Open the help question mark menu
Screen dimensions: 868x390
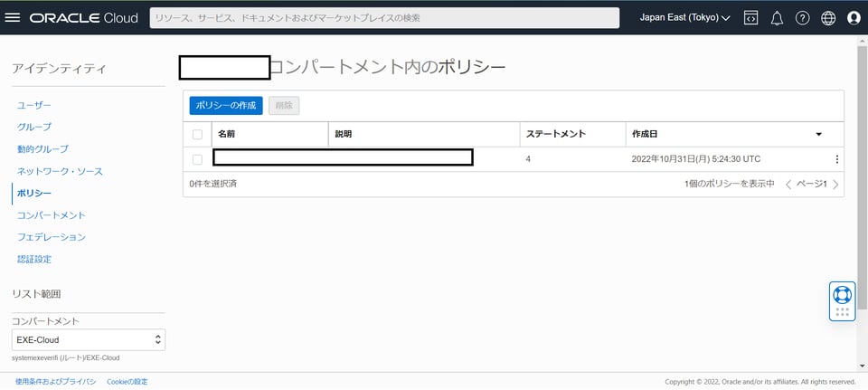click(x=802, y=18)
